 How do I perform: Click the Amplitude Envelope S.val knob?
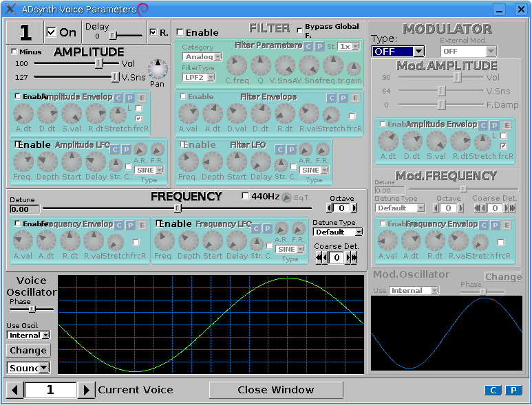72,113
